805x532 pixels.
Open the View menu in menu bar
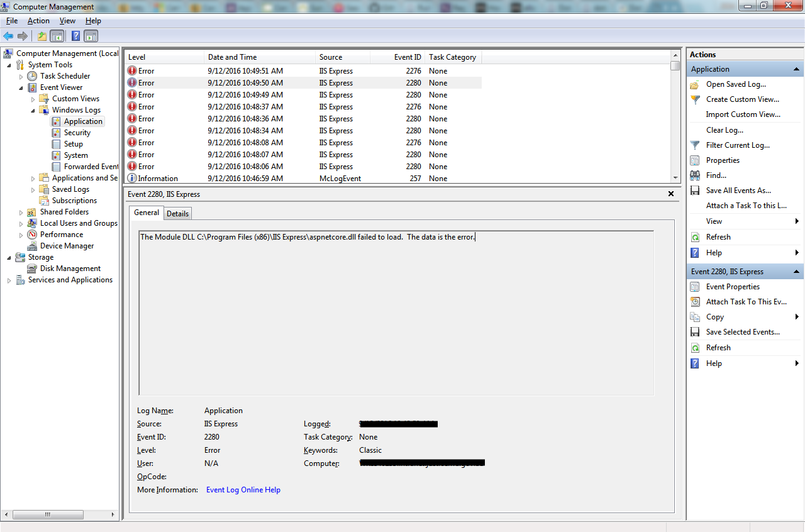67,21
